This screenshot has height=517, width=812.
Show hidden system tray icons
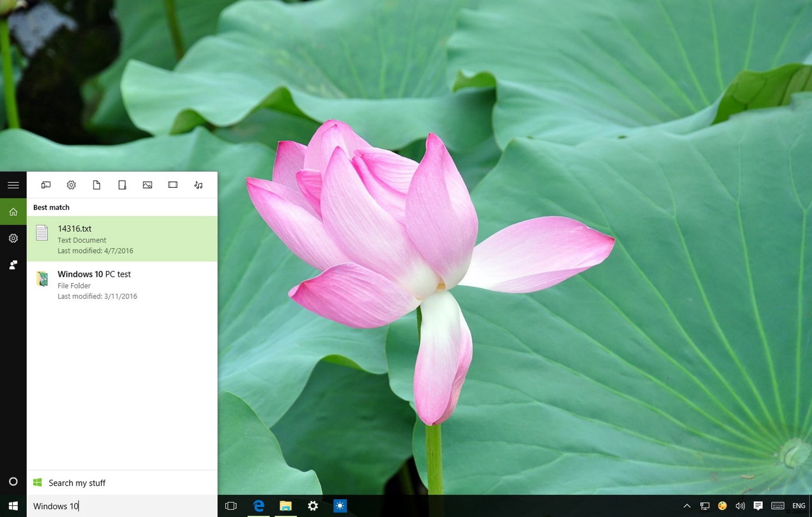click(686, 506)
